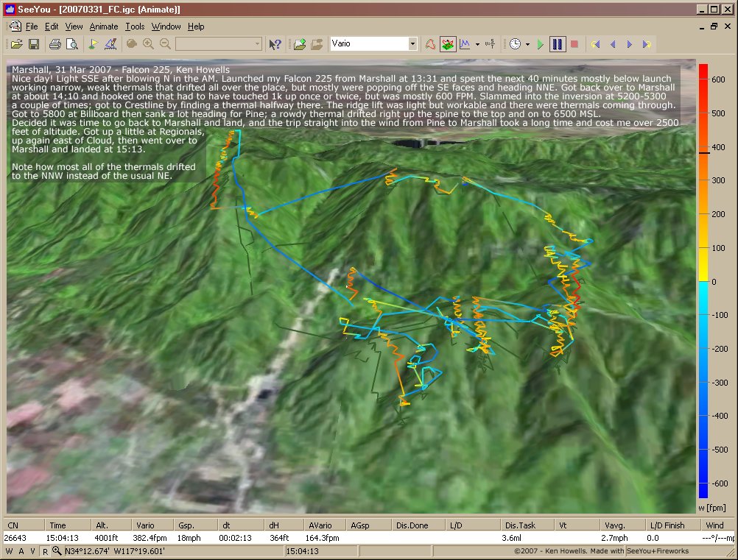738x560 pixels.
Task: Toggle the W button in the status bar
Action: (x=9, y=551)
